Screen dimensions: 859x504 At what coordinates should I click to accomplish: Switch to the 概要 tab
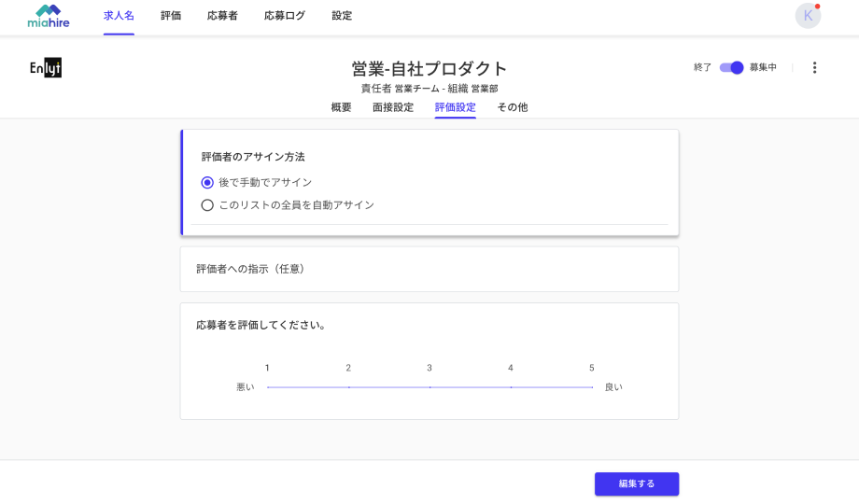coord(342,107)
